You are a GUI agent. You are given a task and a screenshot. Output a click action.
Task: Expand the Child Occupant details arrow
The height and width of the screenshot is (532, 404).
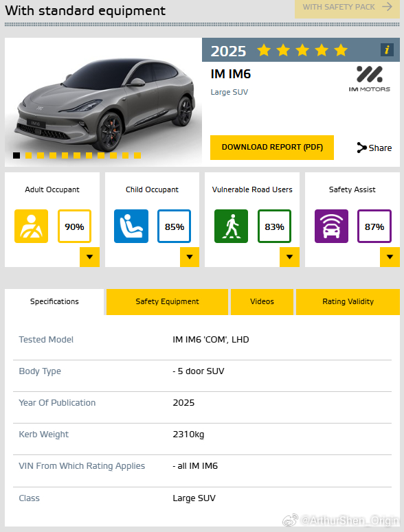(x=190, y=257)
